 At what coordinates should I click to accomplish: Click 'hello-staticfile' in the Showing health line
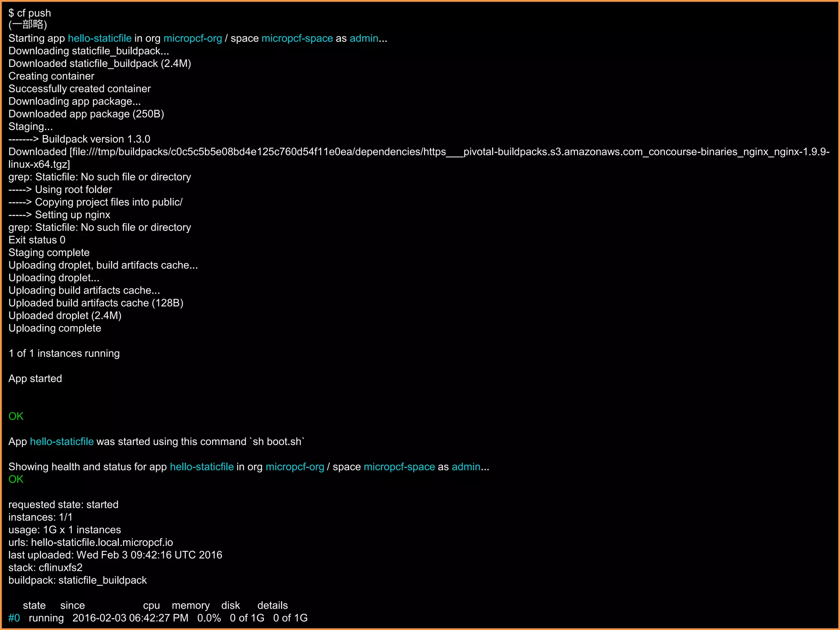202,467
